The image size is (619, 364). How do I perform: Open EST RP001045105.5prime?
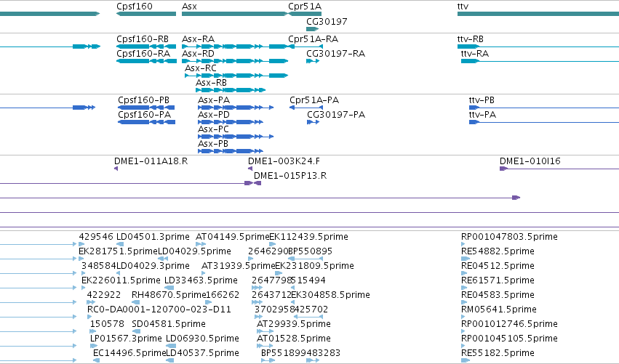(509, 339)
